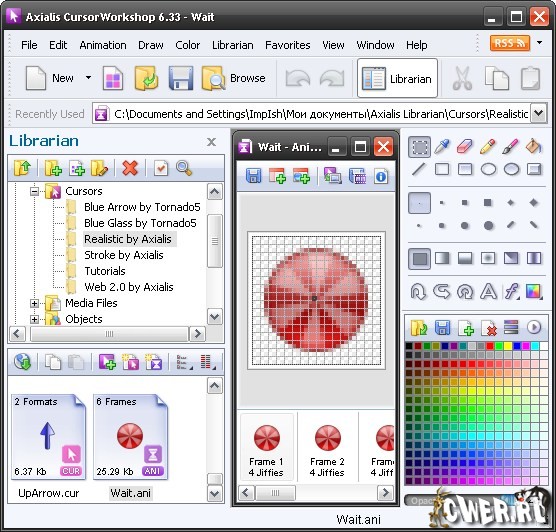Select the smallest brush size option
Viewport: 556px width, 532px height.
pos(419,203)
